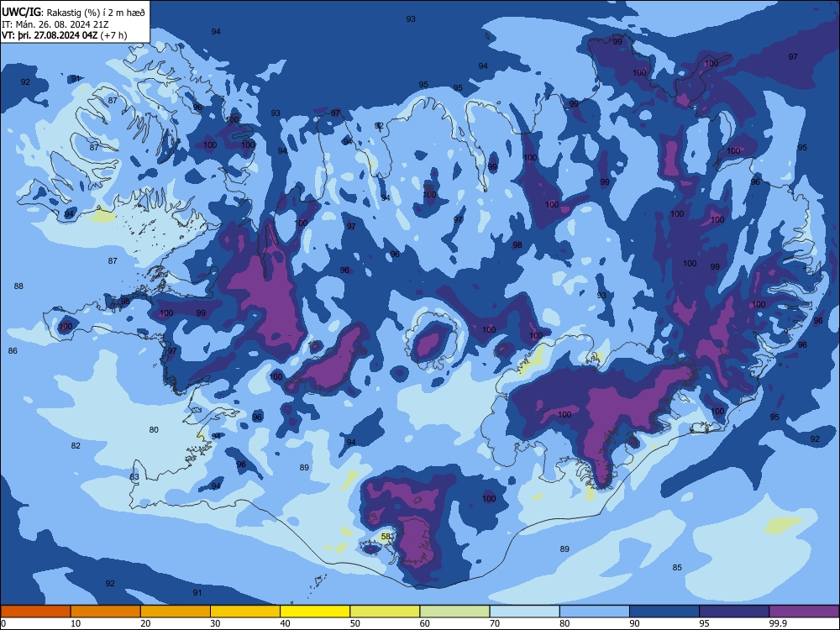Click the legend scale label '50'
Image resolution: width=840 pixels, height=630 pixels.
(354, 623)
